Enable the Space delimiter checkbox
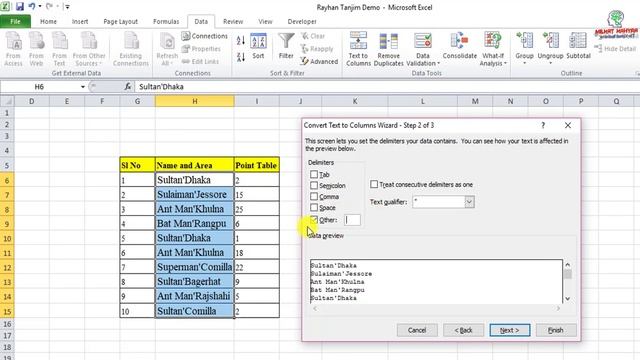Viewport: 640px width, 360px height. (x=313, y=207)
